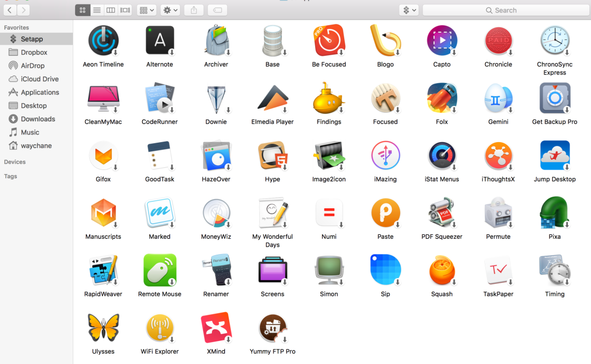Select the Screens app icon
This screenshot has width=591, height=364.
[273, 270]
